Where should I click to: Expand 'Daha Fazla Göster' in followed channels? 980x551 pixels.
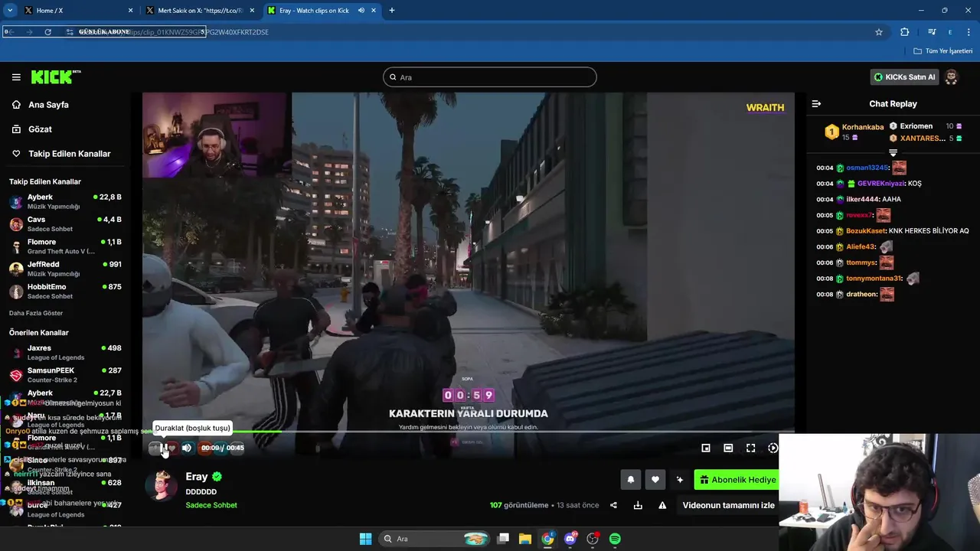click(36, 313)
